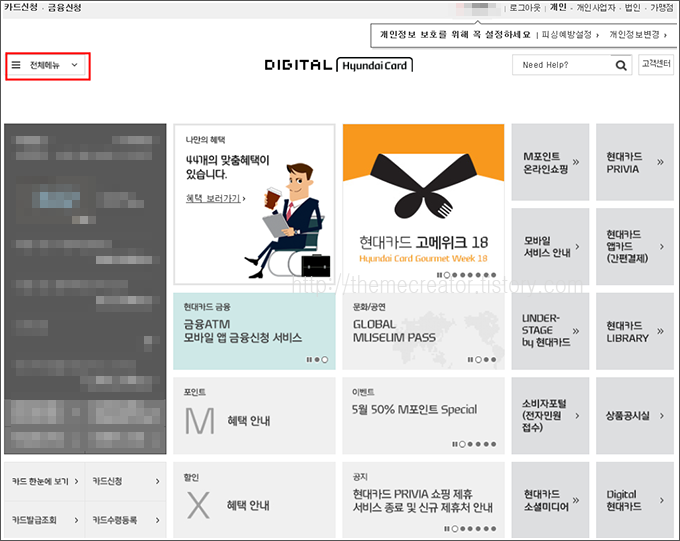Expand the 전체메뉴 dropdown chevron
Screen dimensions: 680x541
point(75,65)
